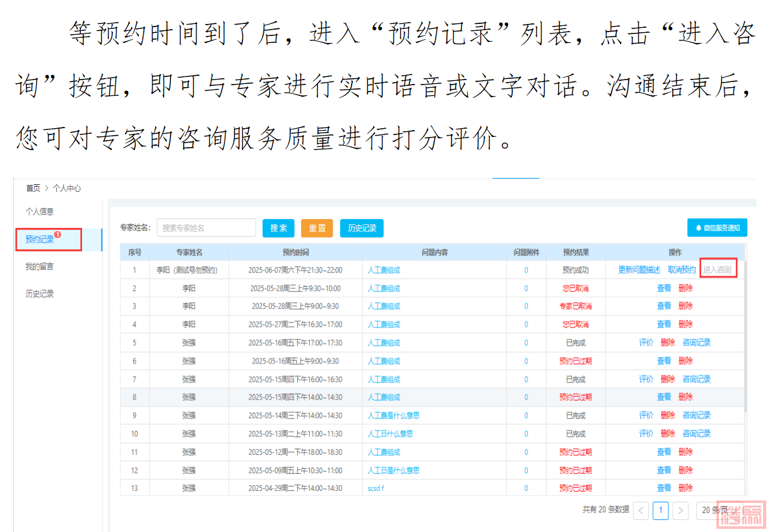The width and height of the screenshot is (770, 532).
Task: Select page 1 in pagination
Action: click(660, 510)
